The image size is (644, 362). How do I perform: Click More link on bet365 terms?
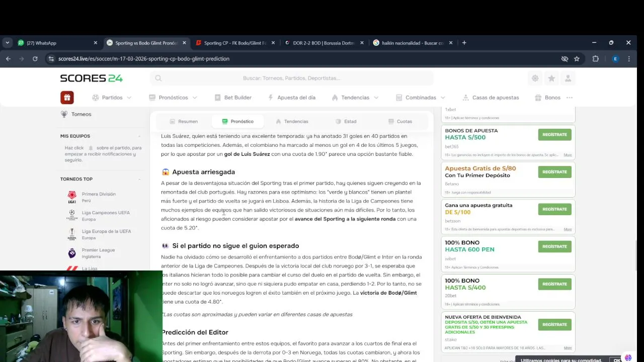click(x=568, y=155)
